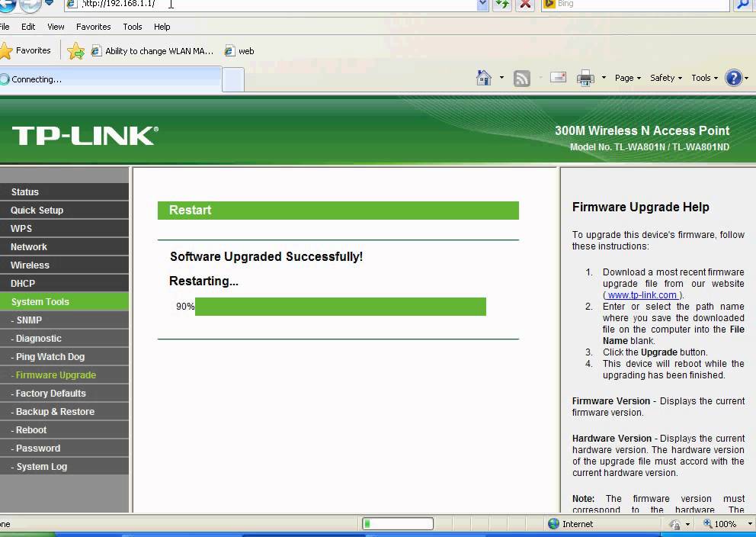Open Factory Defaults submenu item

pos(64,394)
